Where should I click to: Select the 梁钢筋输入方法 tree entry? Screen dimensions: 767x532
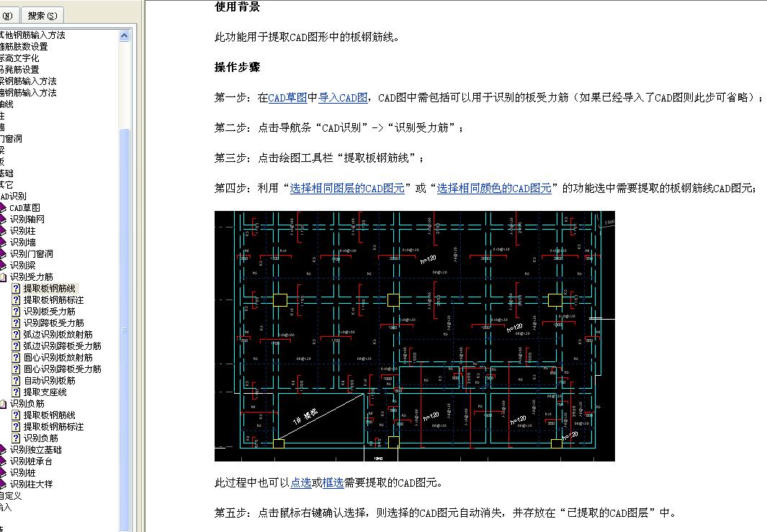click(28, 81)
